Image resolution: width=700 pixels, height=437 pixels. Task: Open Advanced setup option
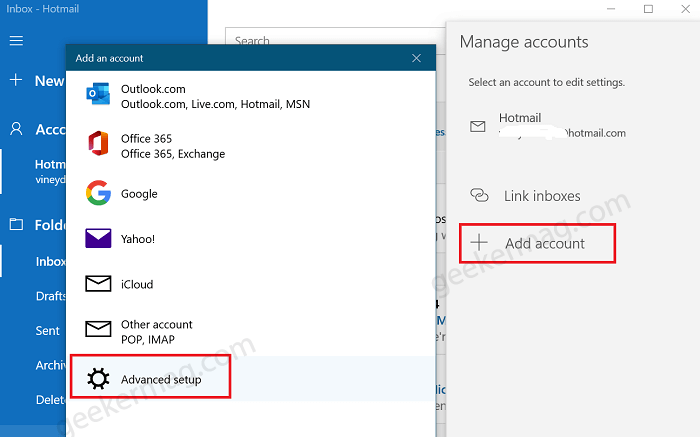point(251,379)
